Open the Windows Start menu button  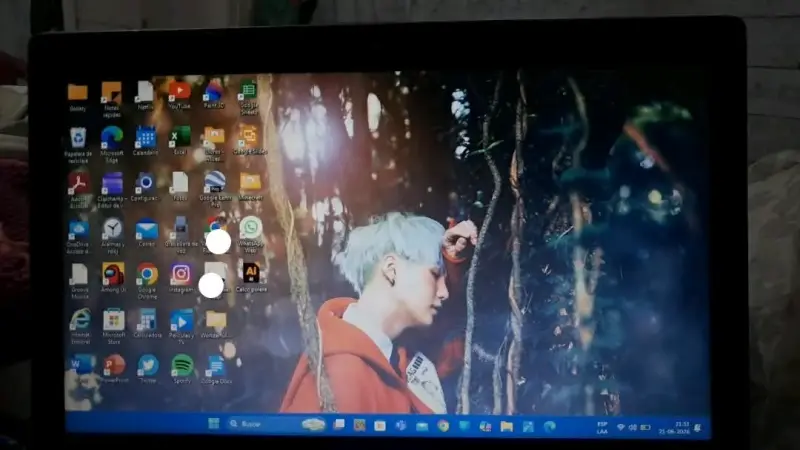pos(214,423)
